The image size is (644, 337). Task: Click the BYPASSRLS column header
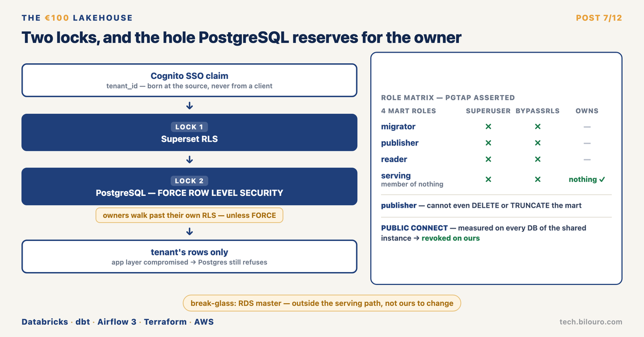(538, 111)
